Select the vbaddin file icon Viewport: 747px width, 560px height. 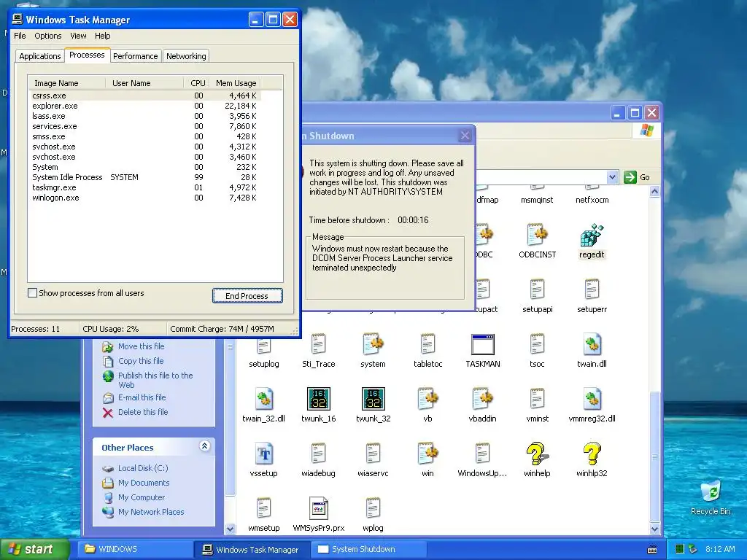tap(483, 399)
